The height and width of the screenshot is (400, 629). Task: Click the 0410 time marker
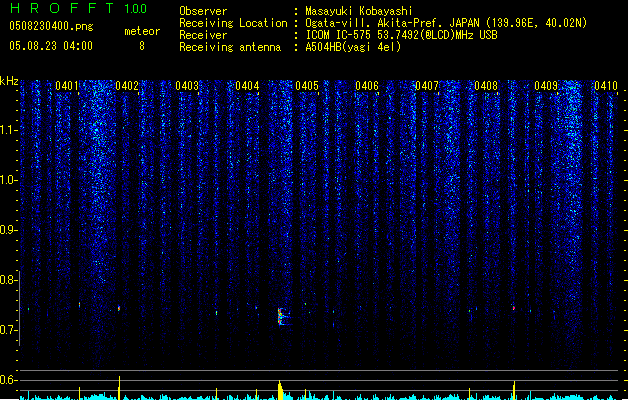(x=606, y=85)
